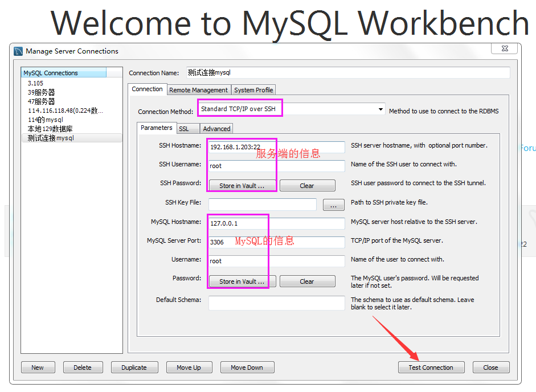Clear the SSH password
Image resolution: width=536 pixels, height=392 pixels.
click(x=308, y=186)
